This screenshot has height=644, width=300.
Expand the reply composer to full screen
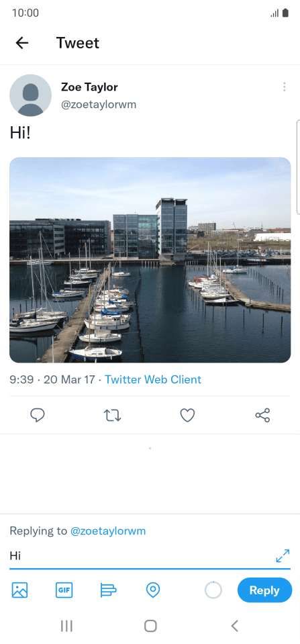click(x=283, y=556)
